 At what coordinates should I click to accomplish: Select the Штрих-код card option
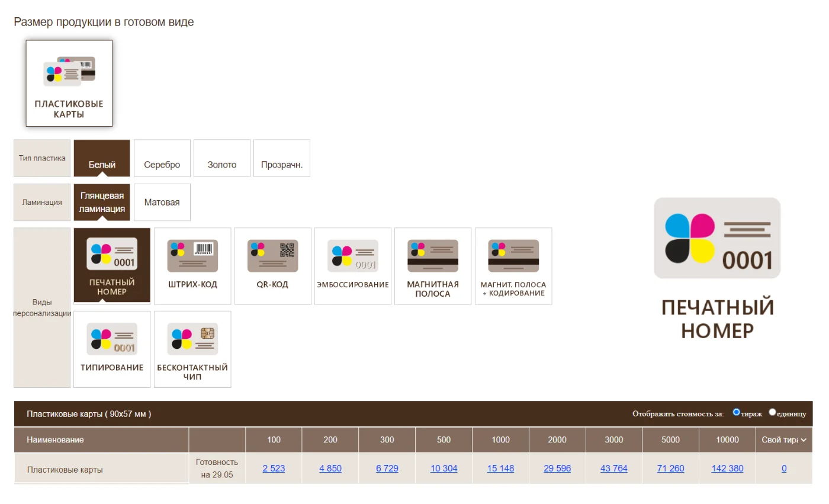tap(192, 266)
